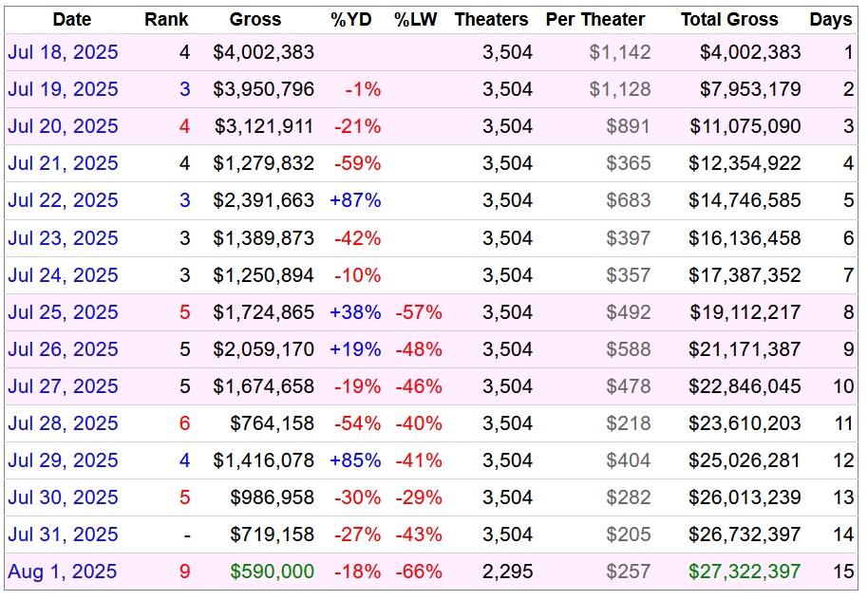Viewport: 868px width, 600px height.
Task: Open the Jul 25, 2025 date link
Action: tap(63, 312)
